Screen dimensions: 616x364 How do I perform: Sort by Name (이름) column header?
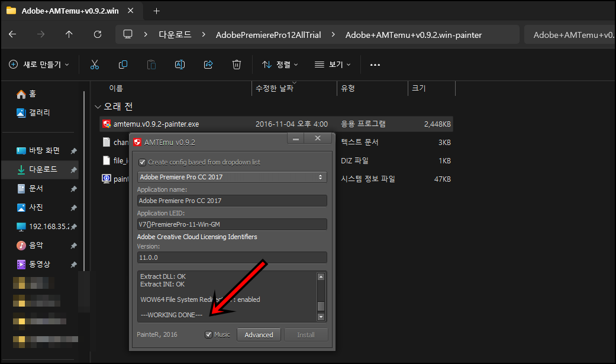click(x=116, y=88)
